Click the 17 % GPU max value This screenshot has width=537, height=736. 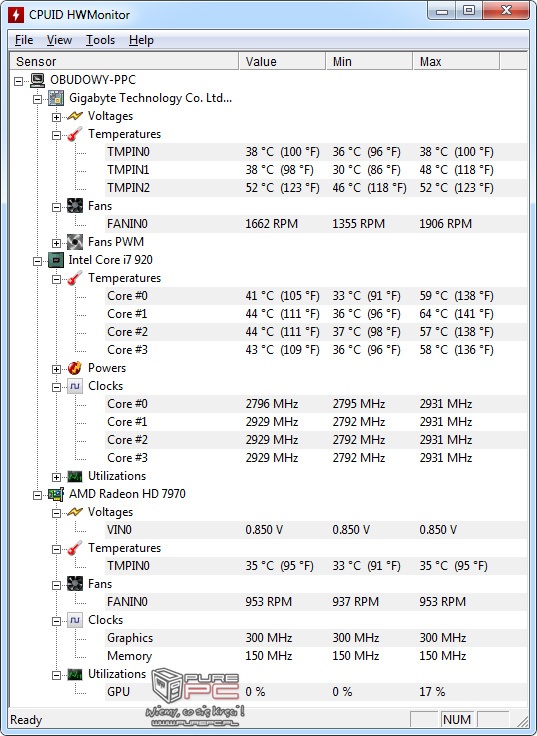tap(432, 692)
